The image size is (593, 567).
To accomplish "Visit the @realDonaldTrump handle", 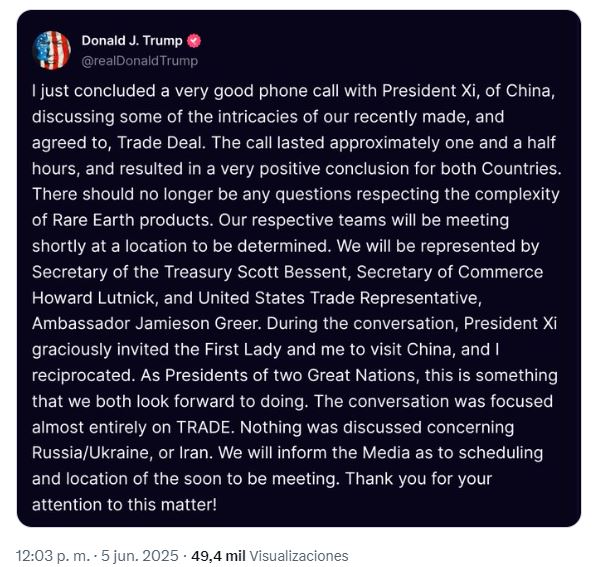I will (x=140, y=61).
